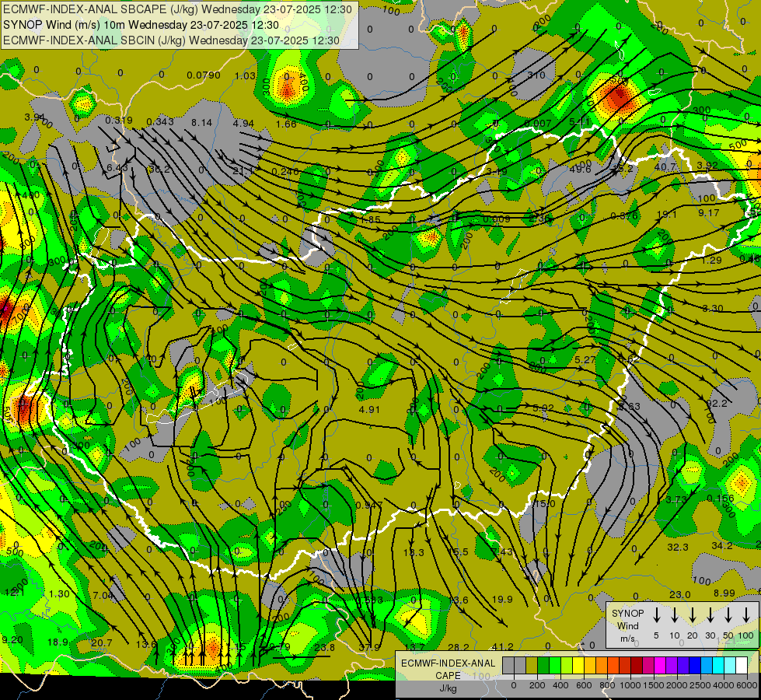Image resolution: width=761 pixels, height=700 pixels.
Task: Click the SBCAPE title line in header
Action: click(x=177, y=9)
